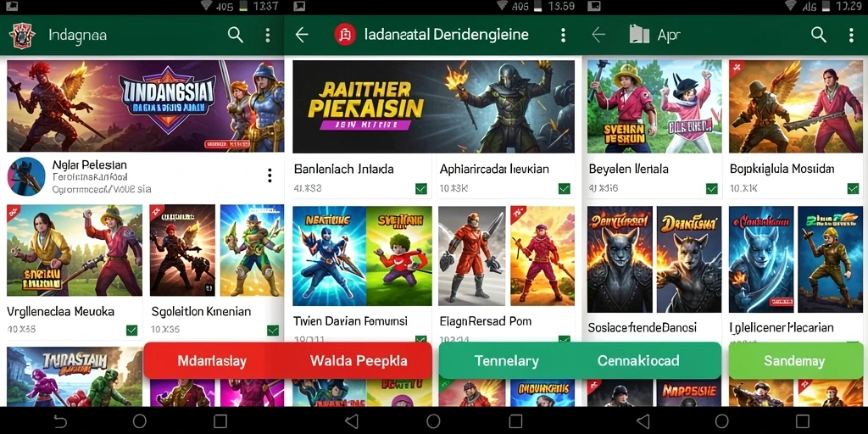The image size is (868, 434).
Task: Tap the red round icon beside Iadaneatal Deridengleine
Action: [344, 35]
